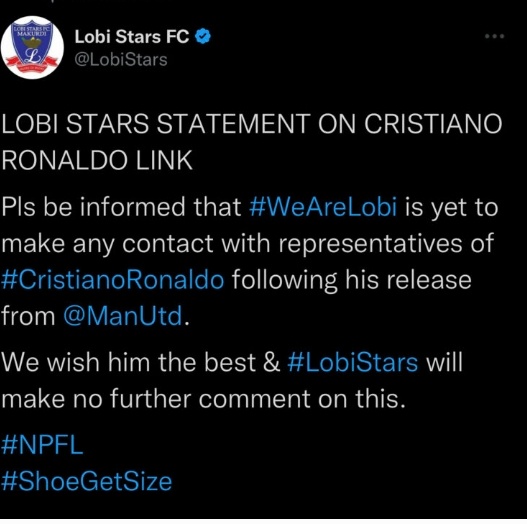
Task: Click the 'RONALDO LINK' text line
Action: (x=97, y=160)
